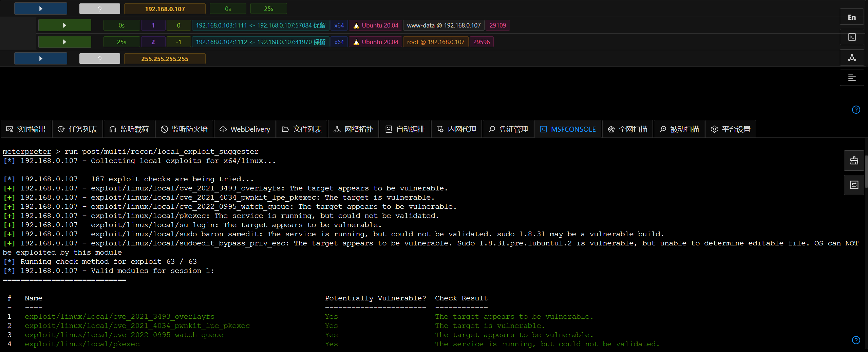Image resolution: width=868 pixels, height=352 pixels.
Task: Click the lower help question-mark icon
Action: (x=856, y=340)
